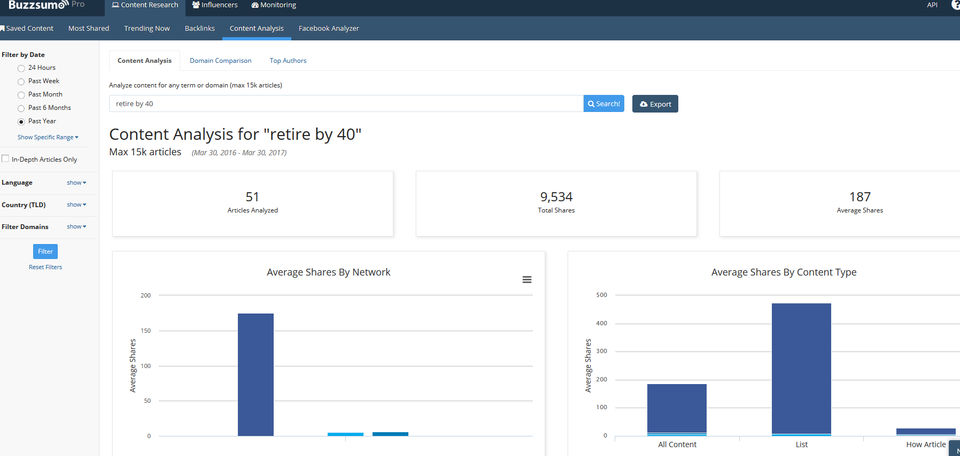
Task: Click the search term input field
Action: click(346, 103)
